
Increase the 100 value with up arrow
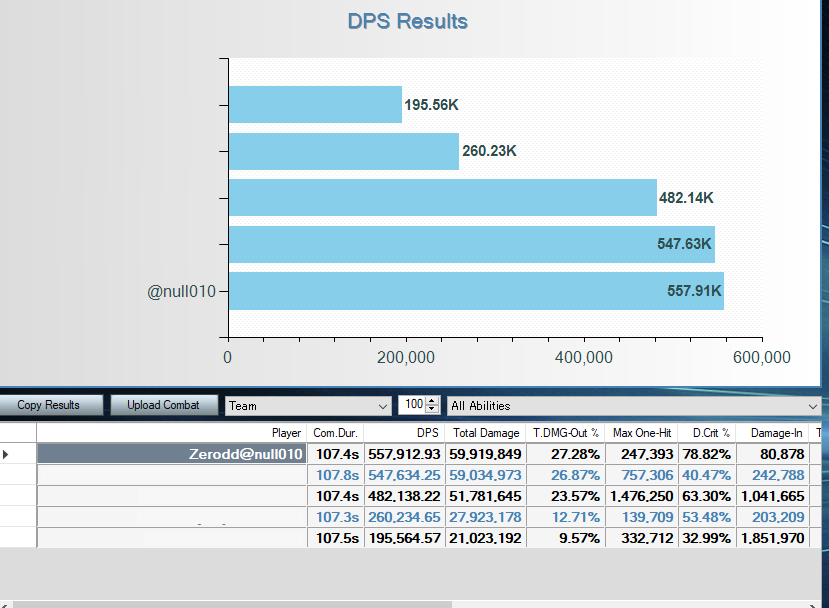click(432, 401)
